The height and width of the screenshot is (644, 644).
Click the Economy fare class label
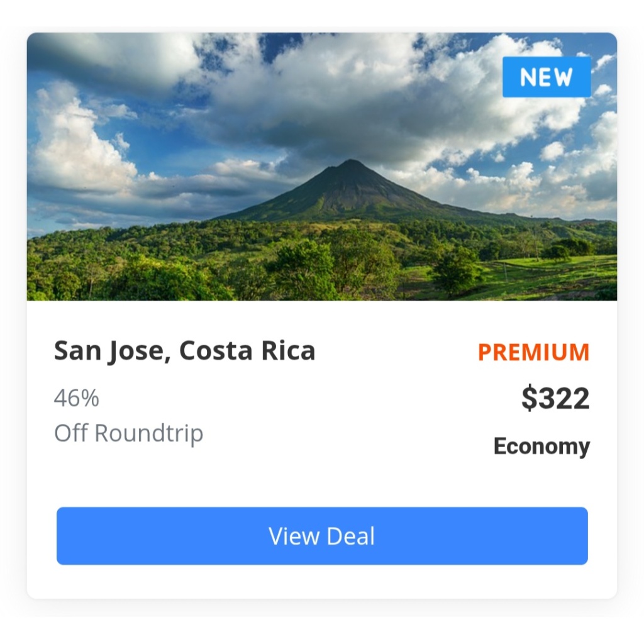point(541,447)
